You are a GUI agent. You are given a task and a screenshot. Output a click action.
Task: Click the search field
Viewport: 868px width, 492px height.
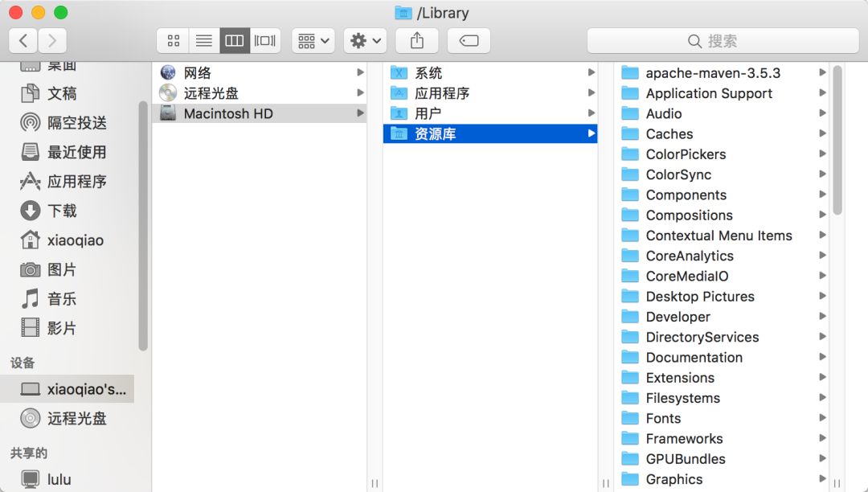tap(723, 41)
